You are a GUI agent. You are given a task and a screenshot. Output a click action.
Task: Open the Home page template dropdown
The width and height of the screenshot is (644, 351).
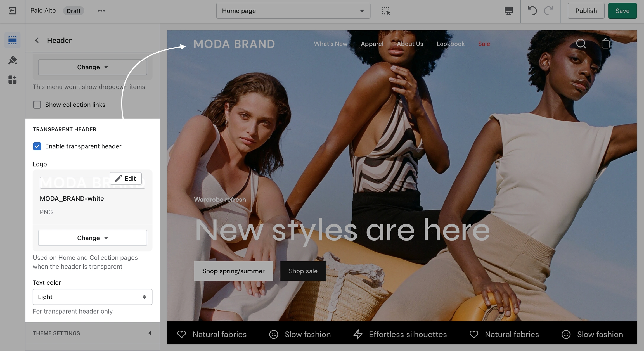(293, 11)
